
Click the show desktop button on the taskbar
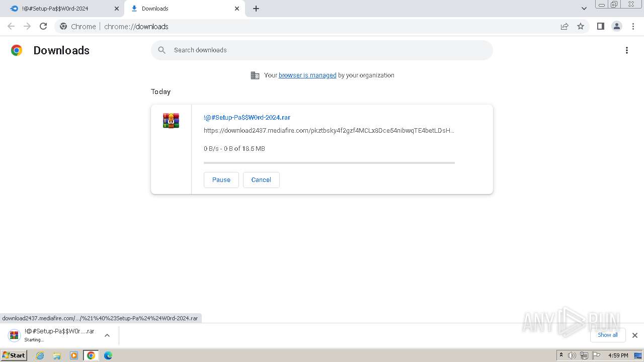click(638, 355)
